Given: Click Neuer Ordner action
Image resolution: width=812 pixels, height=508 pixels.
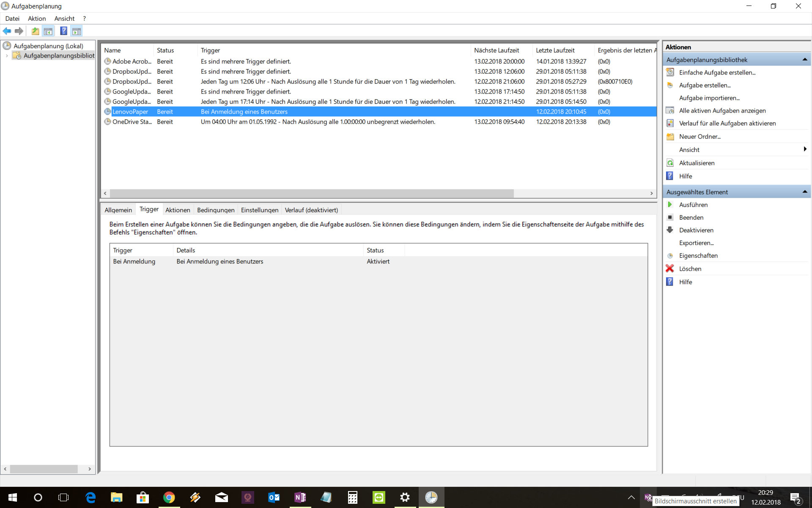Looking at the screenshot, I should (x=700, y=136).
